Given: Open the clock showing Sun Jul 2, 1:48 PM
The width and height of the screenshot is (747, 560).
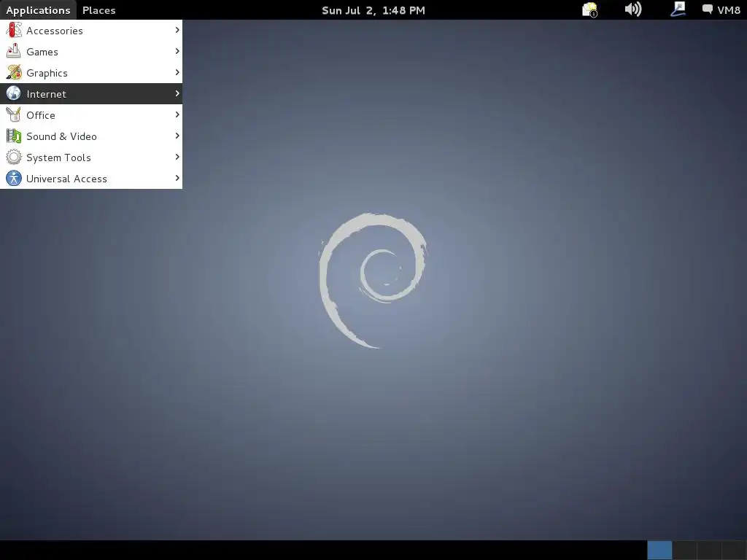Looking at the screenshot, I should pos(373,10).
